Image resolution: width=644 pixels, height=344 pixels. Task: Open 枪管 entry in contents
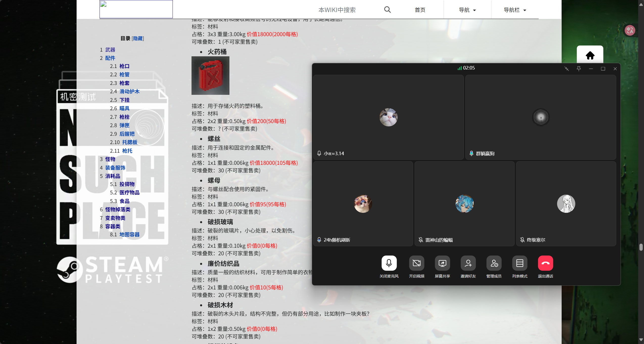click(125, 75)
